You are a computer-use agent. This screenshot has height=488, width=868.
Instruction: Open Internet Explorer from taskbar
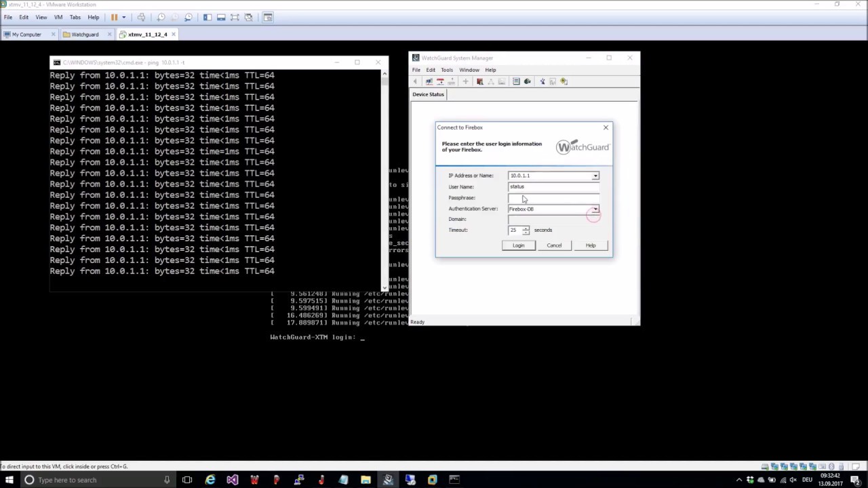click(210, 480)
